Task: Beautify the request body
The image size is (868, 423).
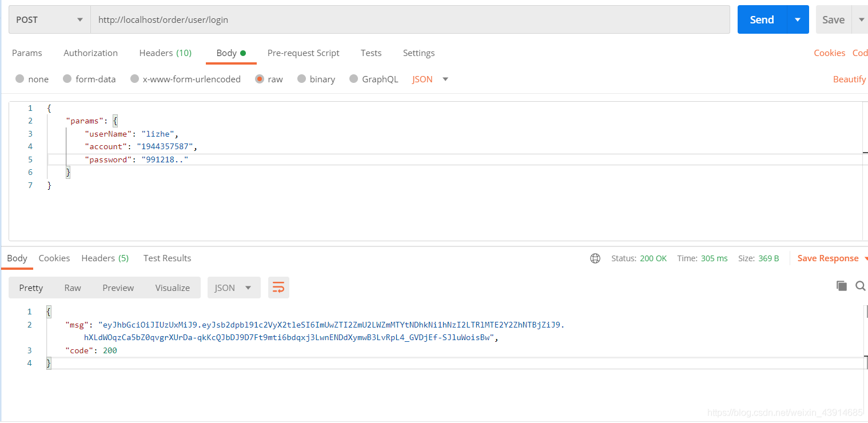Action: (x=849, y=79)
